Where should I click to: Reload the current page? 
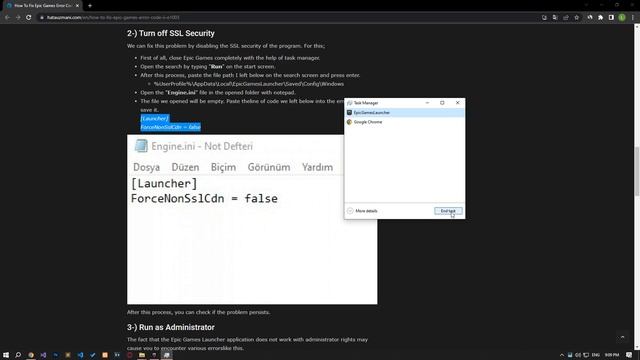point(29,18)
